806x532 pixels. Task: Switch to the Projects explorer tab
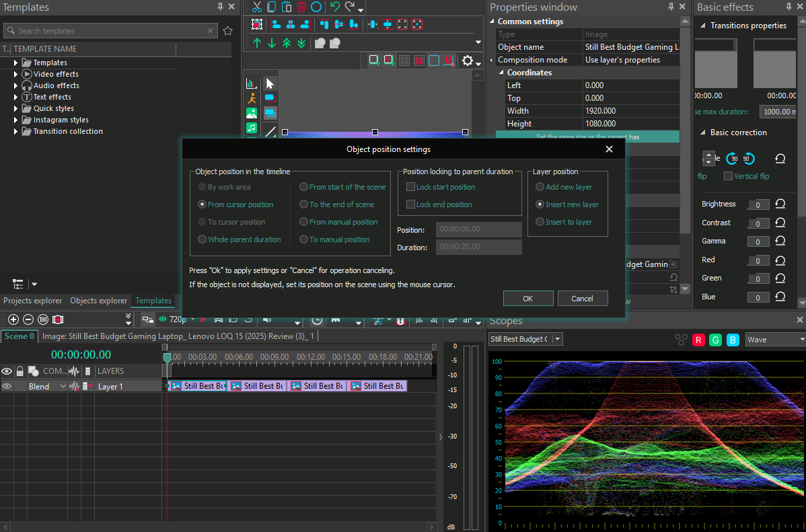coord(32,301)
